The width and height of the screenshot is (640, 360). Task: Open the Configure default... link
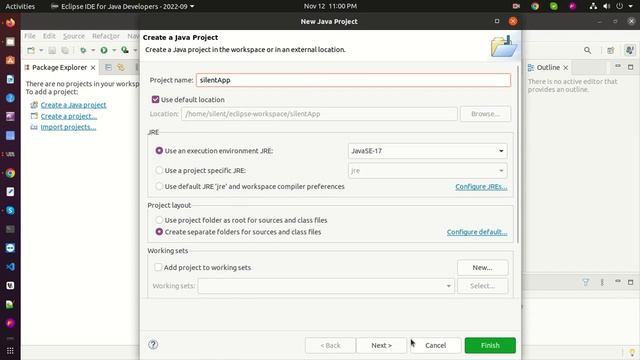pos(477,232)
